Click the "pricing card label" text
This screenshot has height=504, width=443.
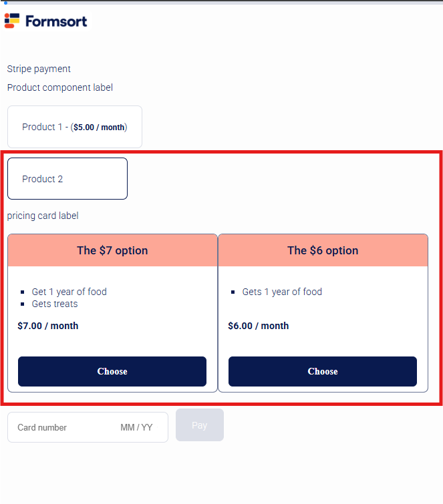(x=43, y=216)
